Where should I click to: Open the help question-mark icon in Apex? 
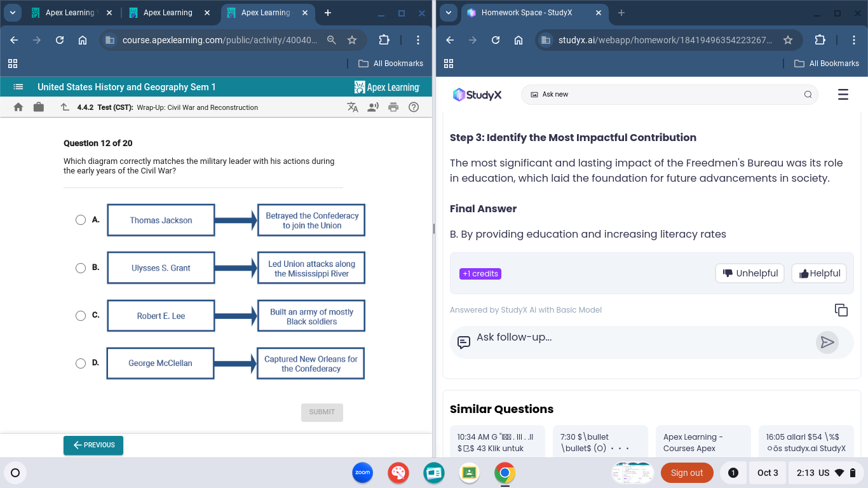click(x=414, y=107)
